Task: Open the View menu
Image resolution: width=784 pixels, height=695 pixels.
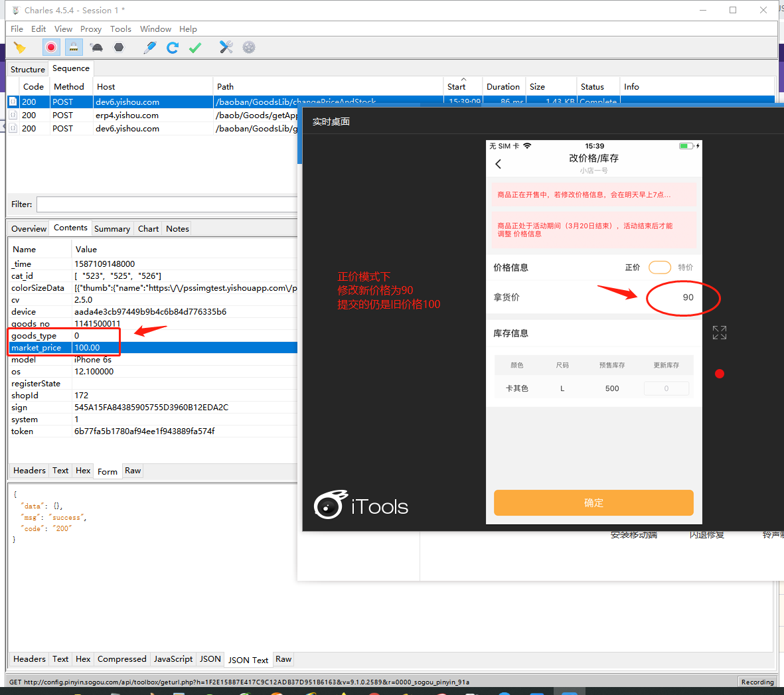Action: [x=64, y=29]
